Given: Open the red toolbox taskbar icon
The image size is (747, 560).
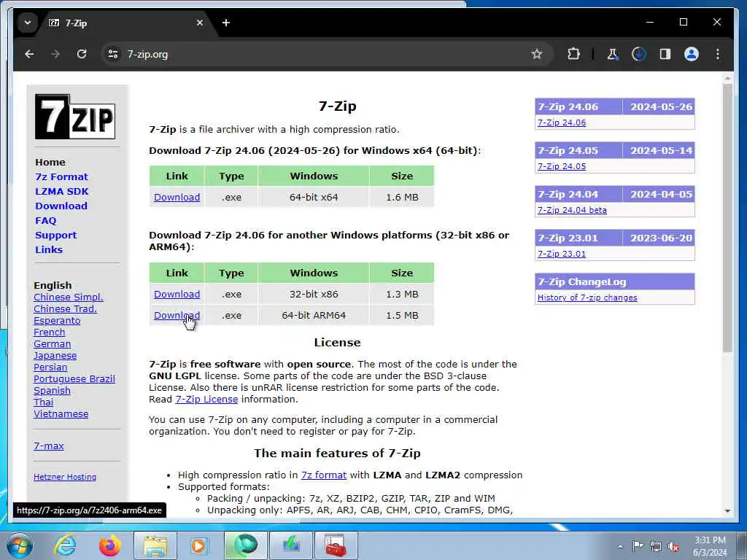Looking at the screenshot, I should [335, 545].
